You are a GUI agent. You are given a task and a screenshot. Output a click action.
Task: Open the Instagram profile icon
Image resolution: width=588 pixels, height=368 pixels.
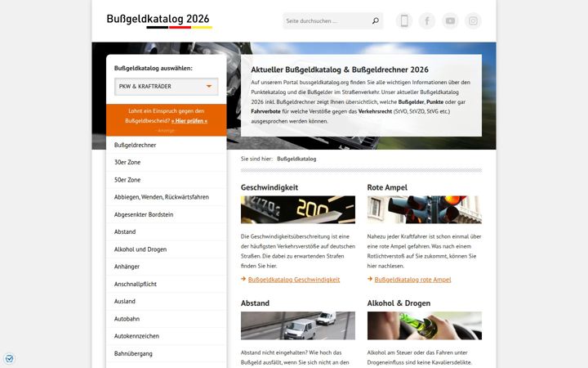tap(473, 21)
